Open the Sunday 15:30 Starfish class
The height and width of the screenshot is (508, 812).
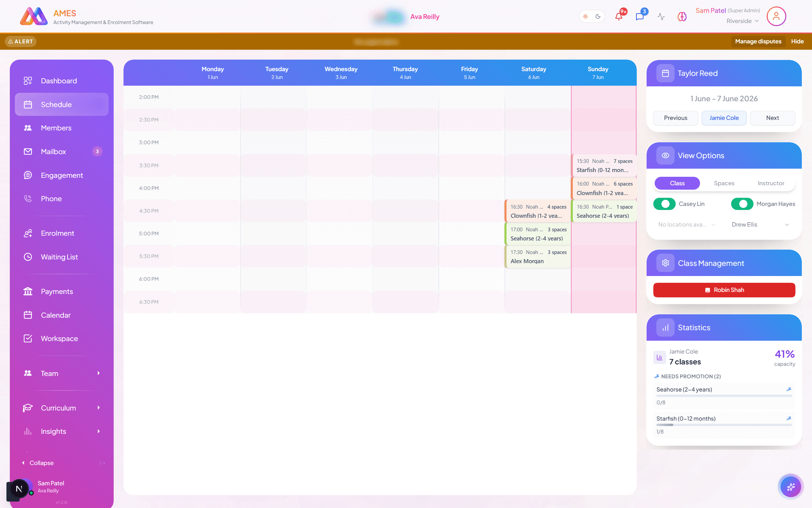[604, 166]
